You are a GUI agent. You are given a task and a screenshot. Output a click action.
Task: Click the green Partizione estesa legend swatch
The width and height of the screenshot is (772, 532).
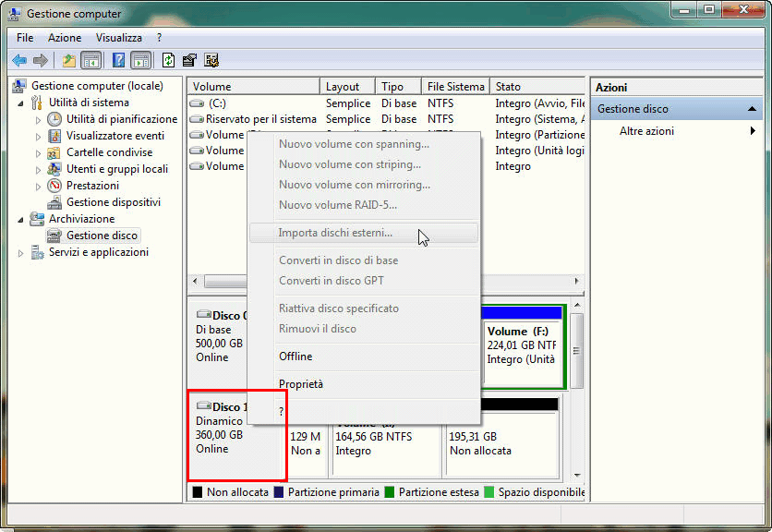[390, 492]
